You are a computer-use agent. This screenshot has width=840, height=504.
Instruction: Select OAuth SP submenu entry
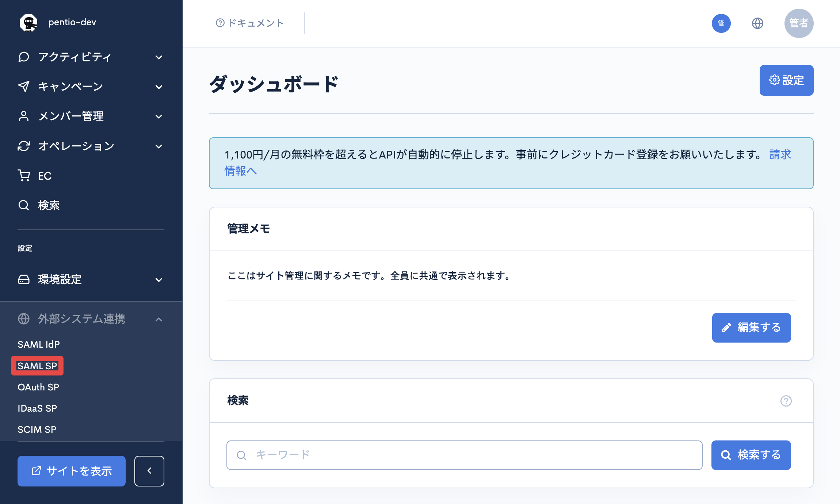click(38, 387)
